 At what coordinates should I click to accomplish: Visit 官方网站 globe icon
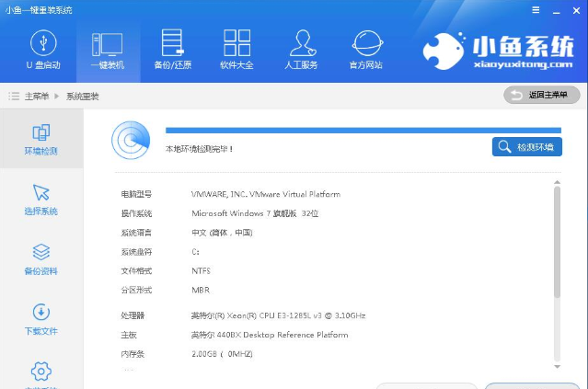click(367, 43)
